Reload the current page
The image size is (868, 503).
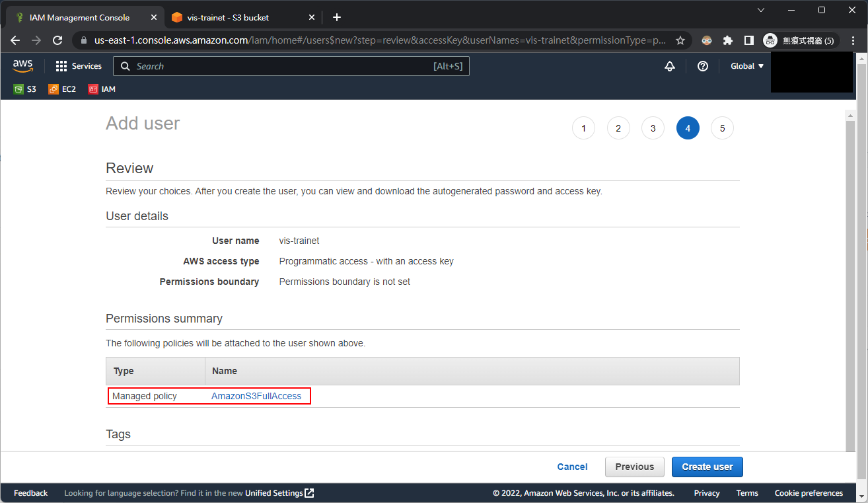click(57, 40)
